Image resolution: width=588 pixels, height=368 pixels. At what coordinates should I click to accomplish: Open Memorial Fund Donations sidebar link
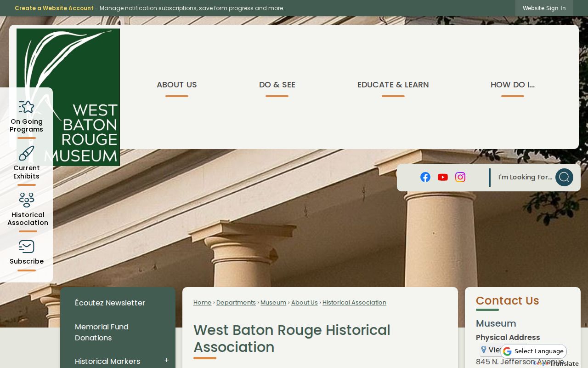coord(102,332)
